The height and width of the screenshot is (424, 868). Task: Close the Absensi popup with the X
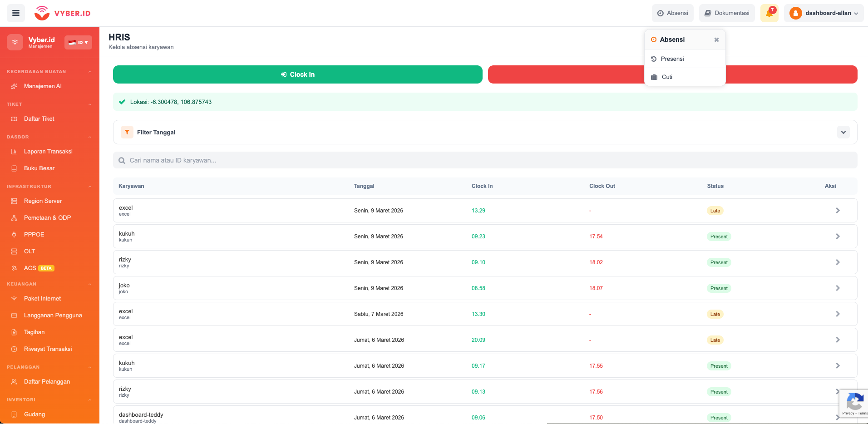(716, 39)
